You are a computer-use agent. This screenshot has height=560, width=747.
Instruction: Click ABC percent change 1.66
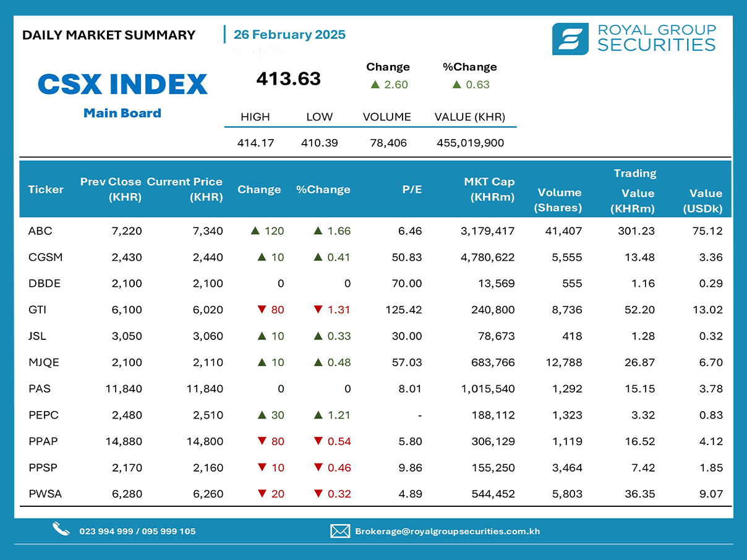(x=339, y=231)
